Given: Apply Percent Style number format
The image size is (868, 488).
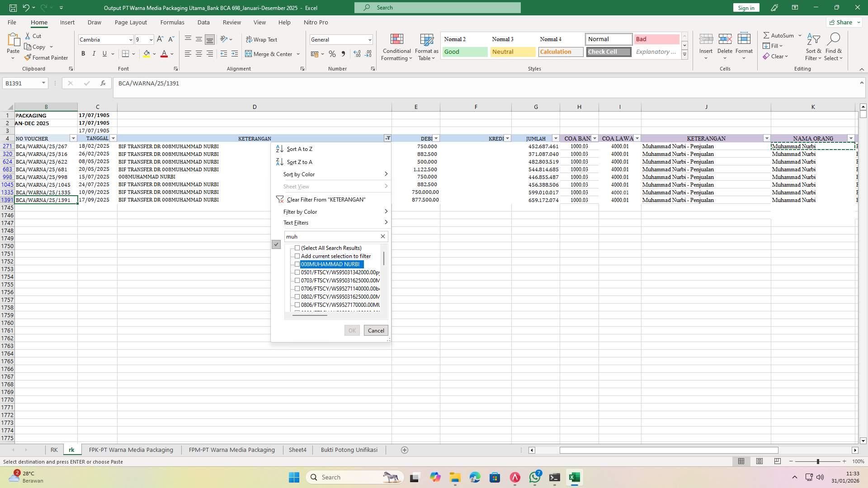Looking at the screenshot, I should [332, 54].
